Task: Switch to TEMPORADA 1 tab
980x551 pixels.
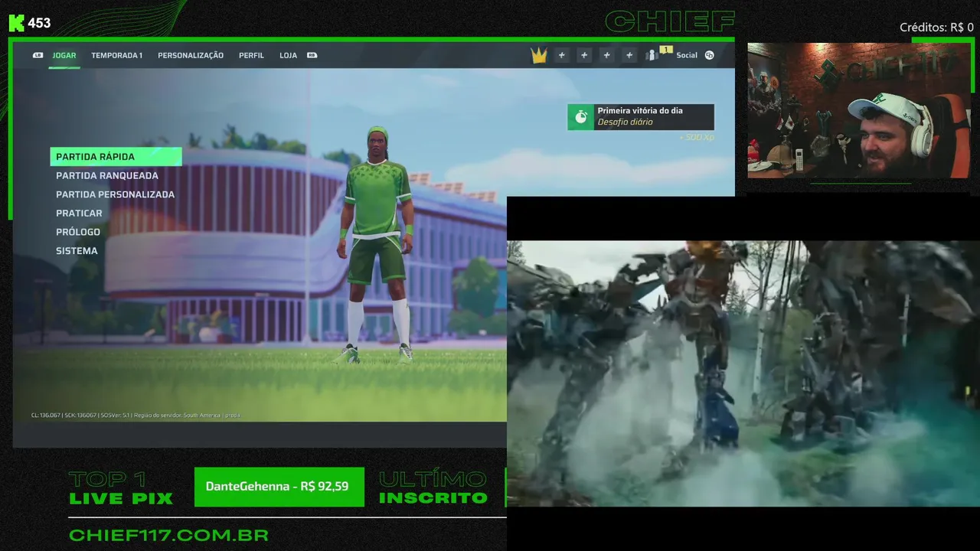Action: pos(116,55)
